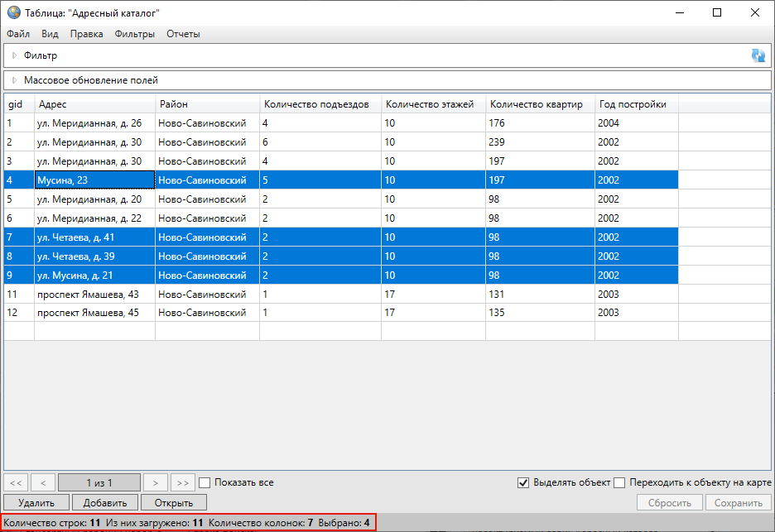Go to the previous page arrow
This screenshot has height=532, width=775.
(43, 482)
